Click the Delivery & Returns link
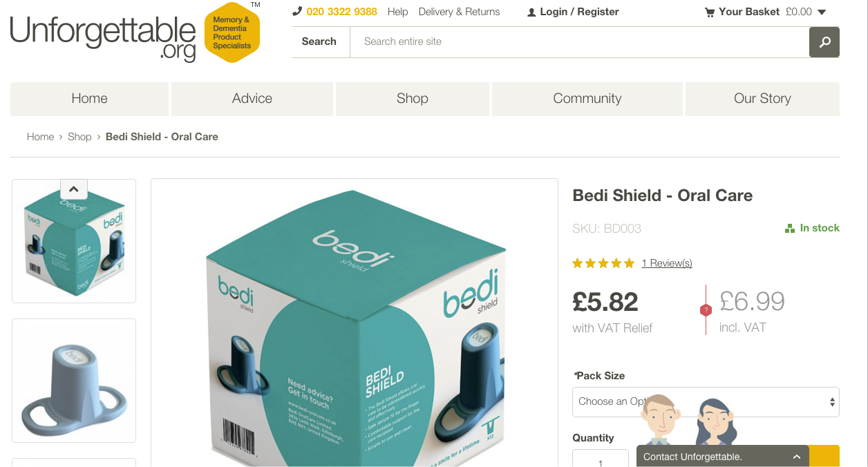This screenshot has height=467, width=868. tap(459, 12)
